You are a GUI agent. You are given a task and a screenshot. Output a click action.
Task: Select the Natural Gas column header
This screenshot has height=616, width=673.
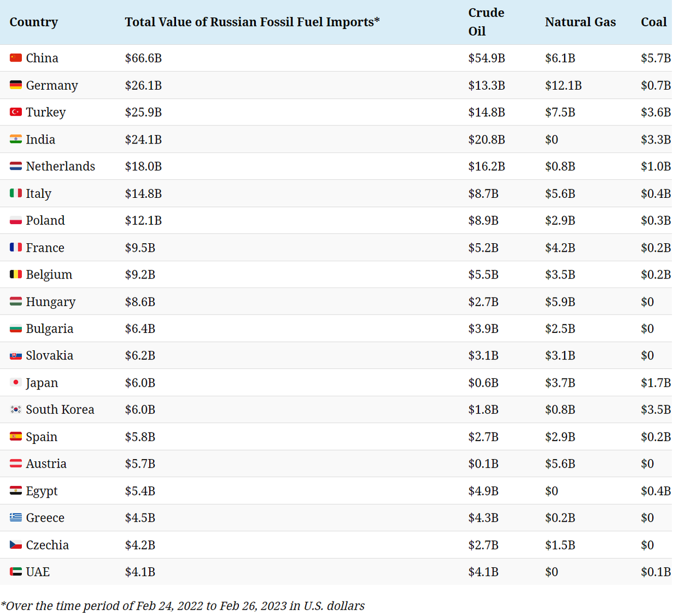pos(580,22)
